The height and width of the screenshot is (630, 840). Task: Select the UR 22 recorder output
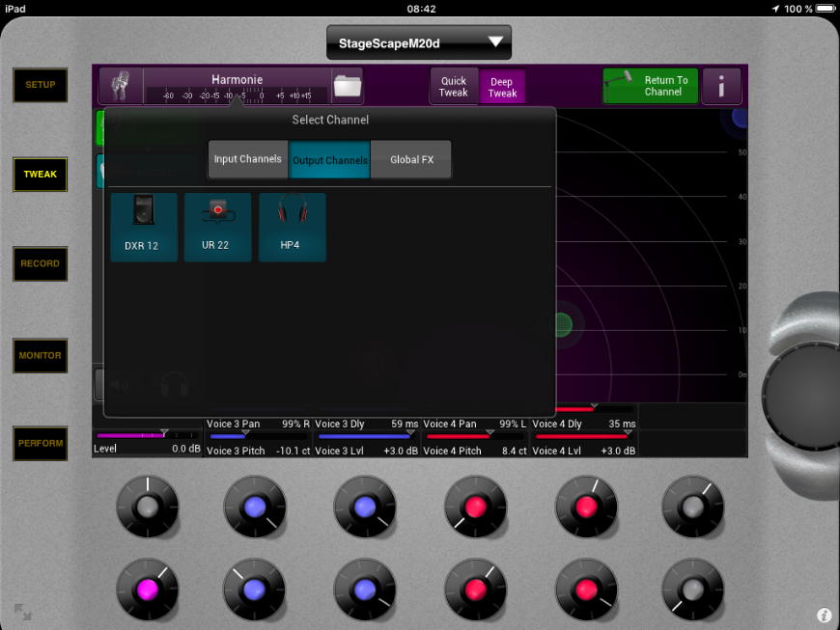[x=217, y=227]
